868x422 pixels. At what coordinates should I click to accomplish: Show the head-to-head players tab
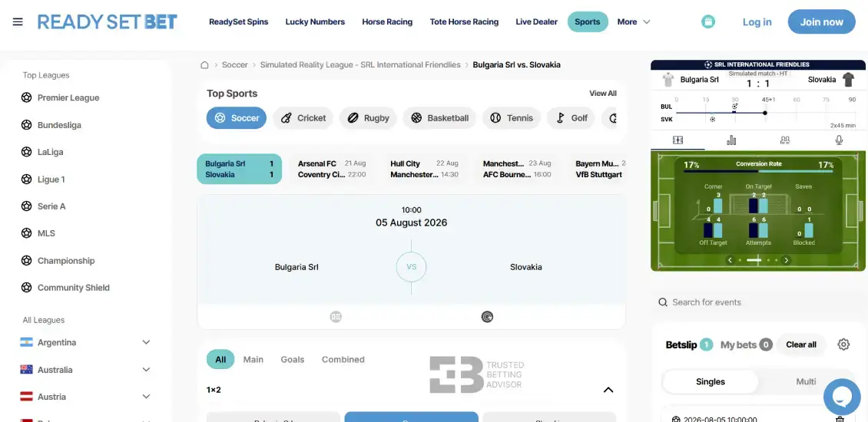(785, 140)
